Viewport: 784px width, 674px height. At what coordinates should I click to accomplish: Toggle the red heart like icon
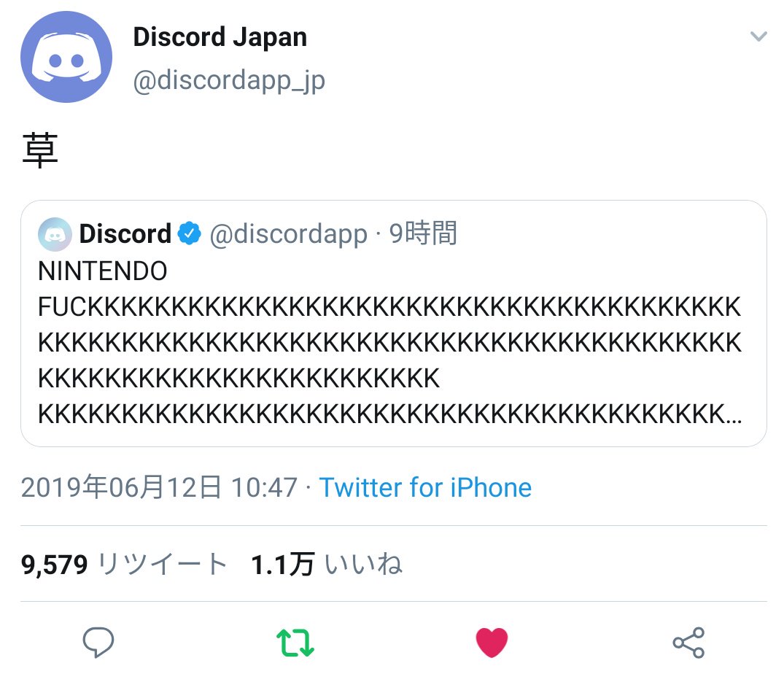(x=492, y=643)
